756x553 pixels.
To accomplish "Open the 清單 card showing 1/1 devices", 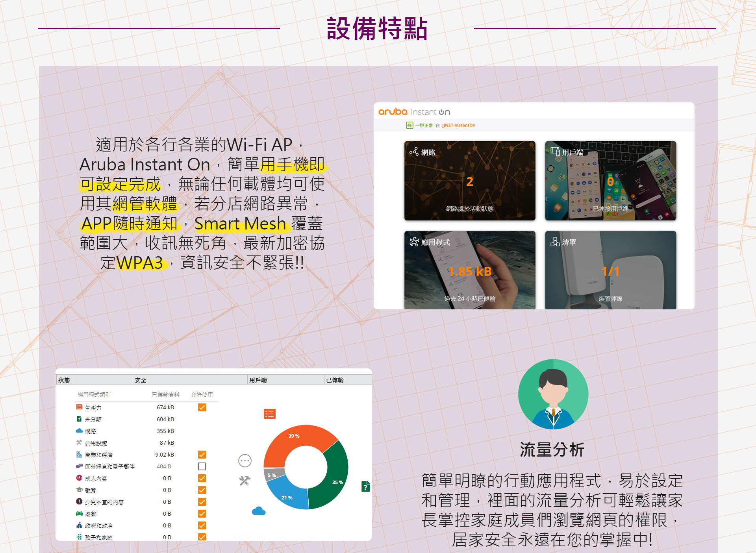I will pyautogui.click(x=611, y=270).
